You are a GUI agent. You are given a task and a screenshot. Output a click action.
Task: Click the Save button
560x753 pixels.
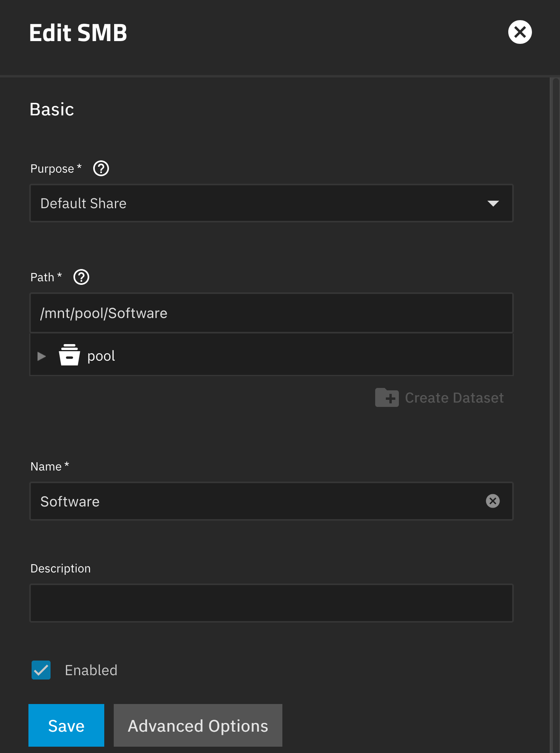pos(66,725)
